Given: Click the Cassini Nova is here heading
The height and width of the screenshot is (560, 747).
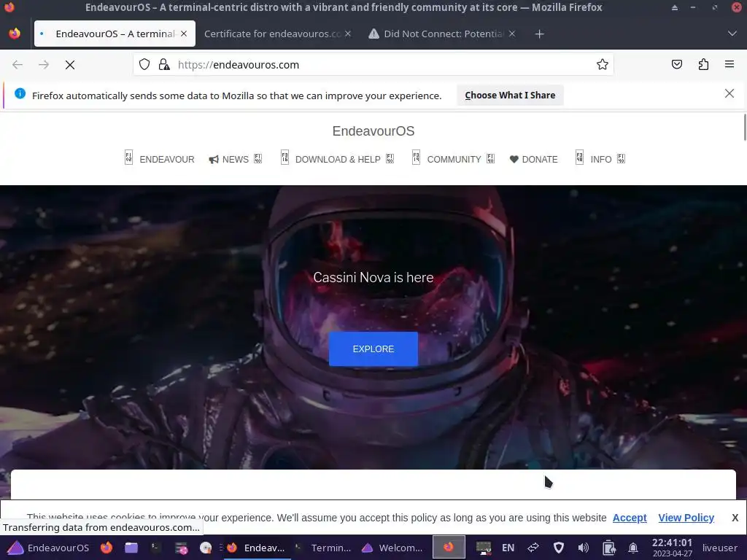Looking at the screenshot, I should point(373,277).
